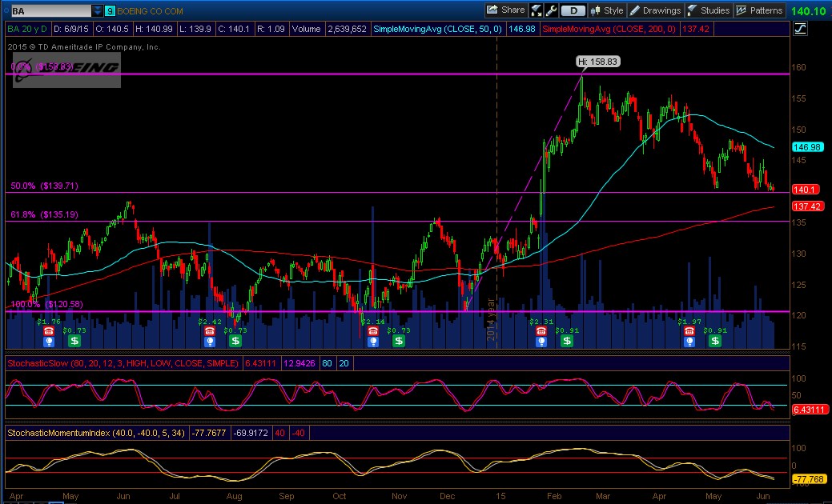The height and width of the screenshot is (504, 832).
Task: Click the February 2015 $0.91 dividend dollar icon
Action: click(x=567, y=341)
